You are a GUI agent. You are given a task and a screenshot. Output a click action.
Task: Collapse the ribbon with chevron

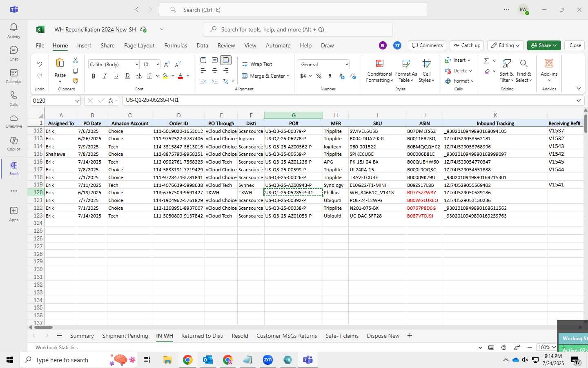pos(579,89)
